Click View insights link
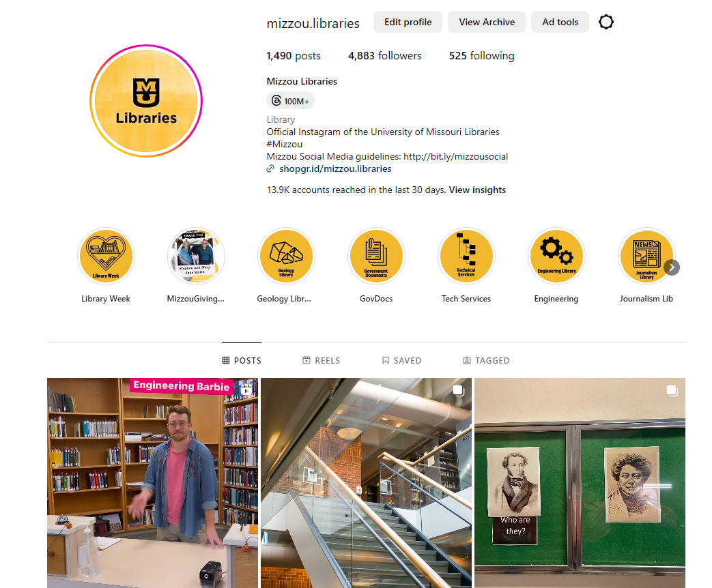This screenshot has height=588, width=712. 477,190
